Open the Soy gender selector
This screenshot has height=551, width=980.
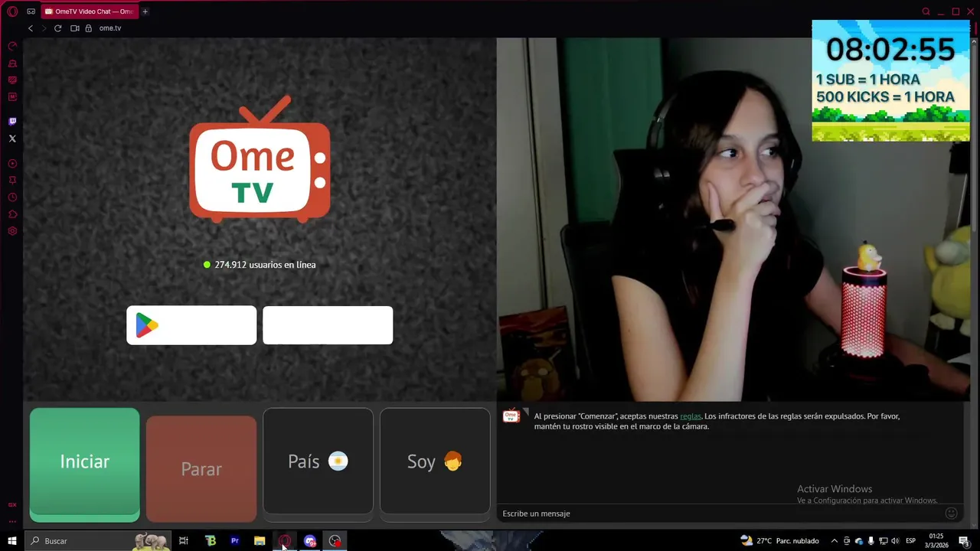(x=435, y=461)
